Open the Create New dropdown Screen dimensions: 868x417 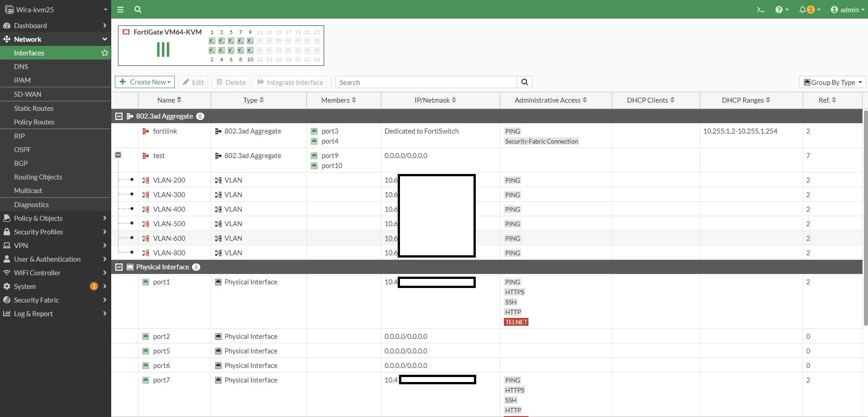coord(145,82)
